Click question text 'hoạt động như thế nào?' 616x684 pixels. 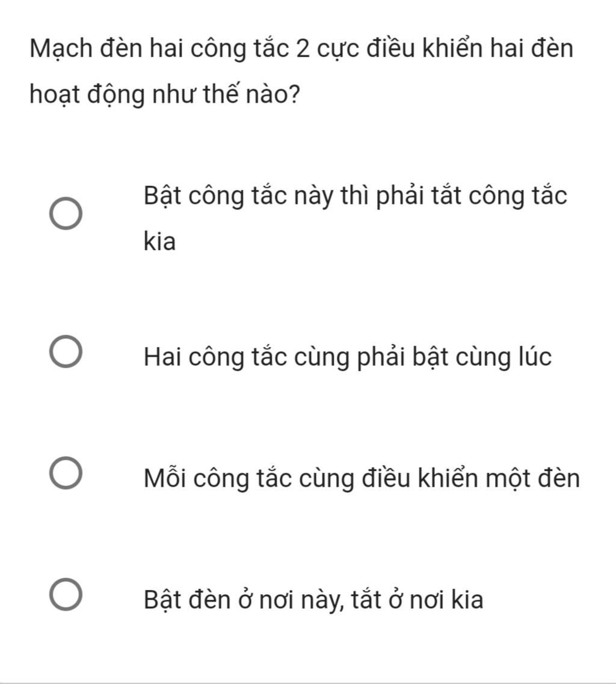165,94
